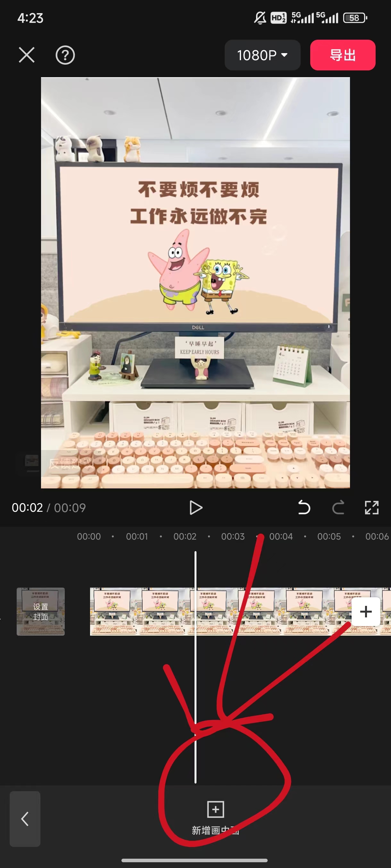This screenshot has height=868, width=391.
Task: Add a clip with the white plus button
Action: (x=366, y=612)
